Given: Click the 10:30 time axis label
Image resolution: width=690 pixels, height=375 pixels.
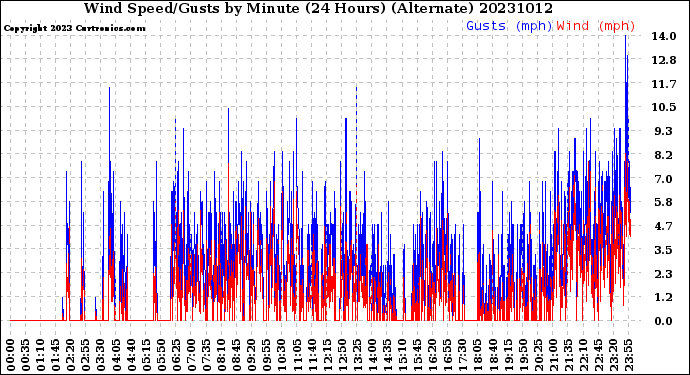Looking at the screenshot, I should 281,355.
